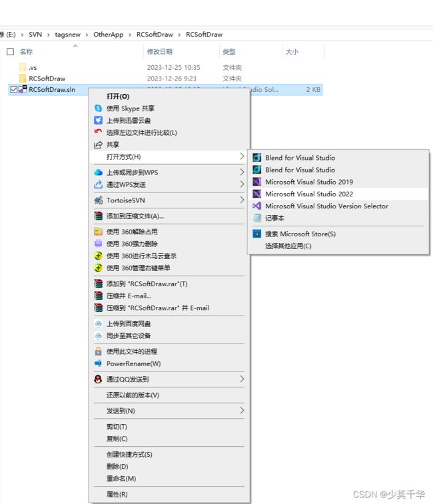Choose 选择其他应用(C) in submenu
The image size is (433, 504).
(339, 246)
